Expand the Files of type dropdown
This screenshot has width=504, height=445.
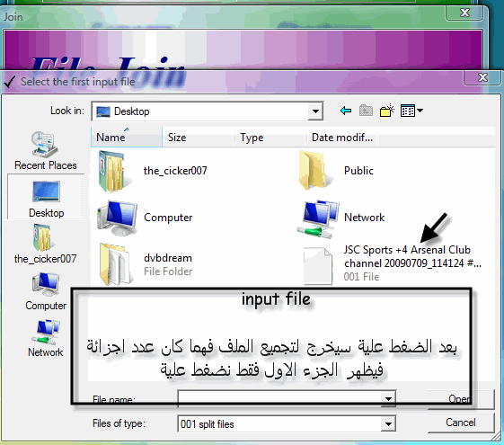(388, 424)
